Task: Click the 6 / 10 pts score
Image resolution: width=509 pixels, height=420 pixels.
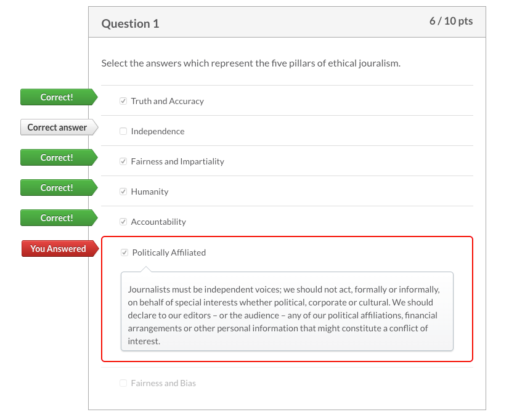Action: (451, 21)
